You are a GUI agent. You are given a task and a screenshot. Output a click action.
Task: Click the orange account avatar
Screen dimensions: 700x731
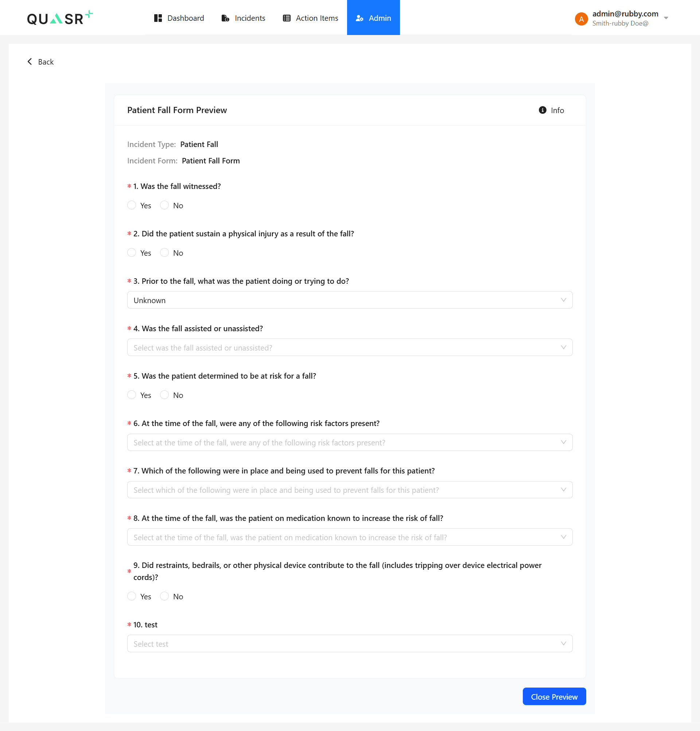(582, 19)
